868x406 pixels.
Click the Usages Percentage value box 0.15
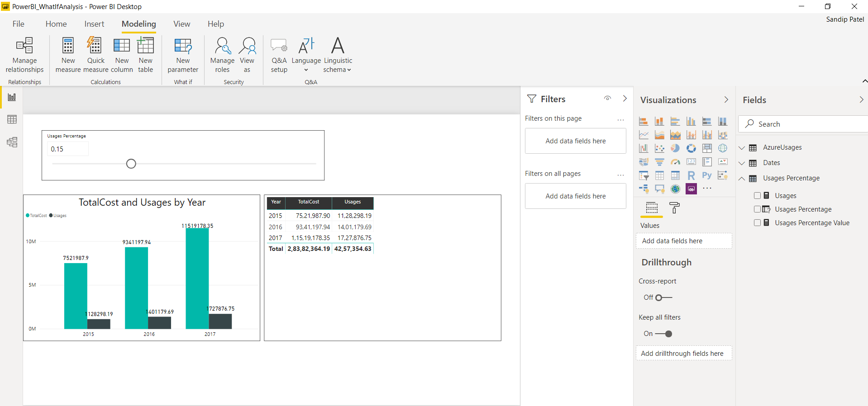click(68, 149)
